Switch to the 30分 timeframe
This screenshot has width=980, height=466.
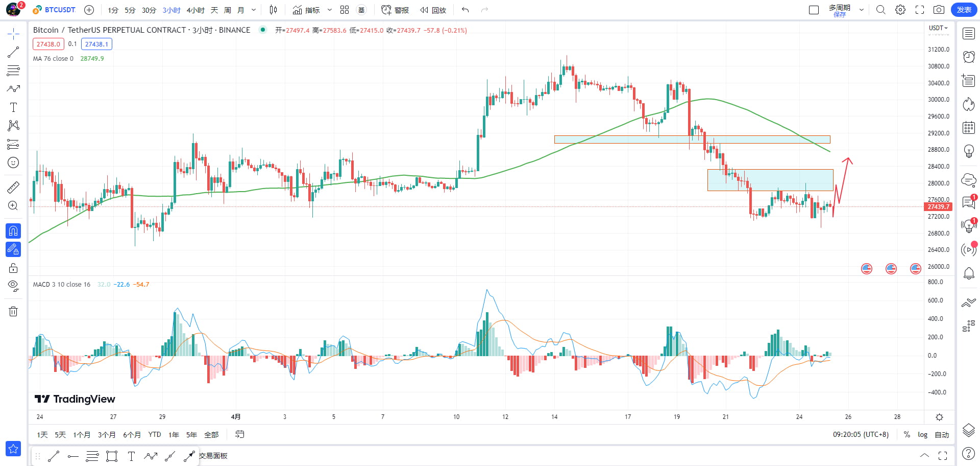pyautogui.click(x=149, y=10)
